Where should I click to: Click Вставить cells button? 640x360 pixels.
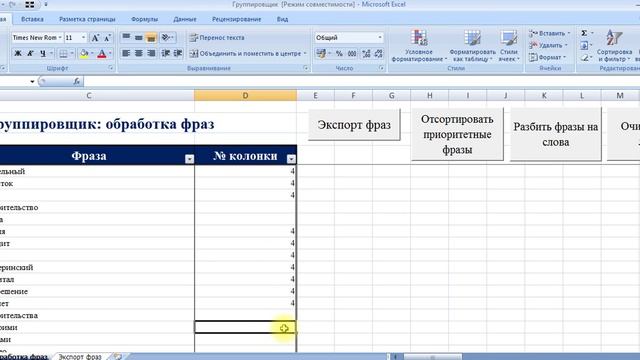[x=549, y=33]
